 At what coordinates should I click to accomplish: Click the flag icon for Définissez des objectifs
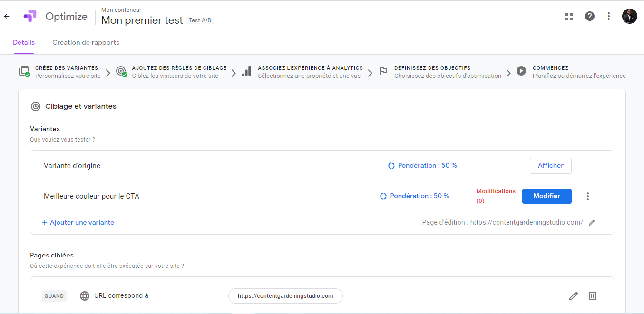point(383,71)
